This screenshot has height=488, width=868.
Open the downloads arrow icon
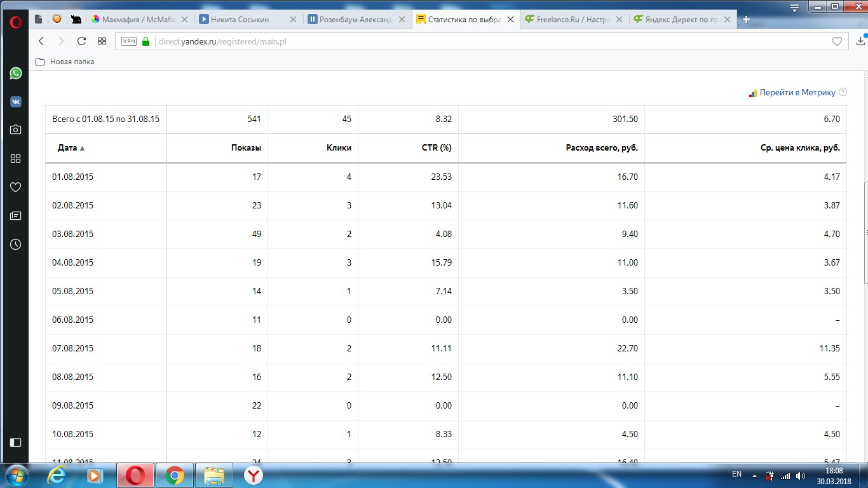(x=862, y=41)
